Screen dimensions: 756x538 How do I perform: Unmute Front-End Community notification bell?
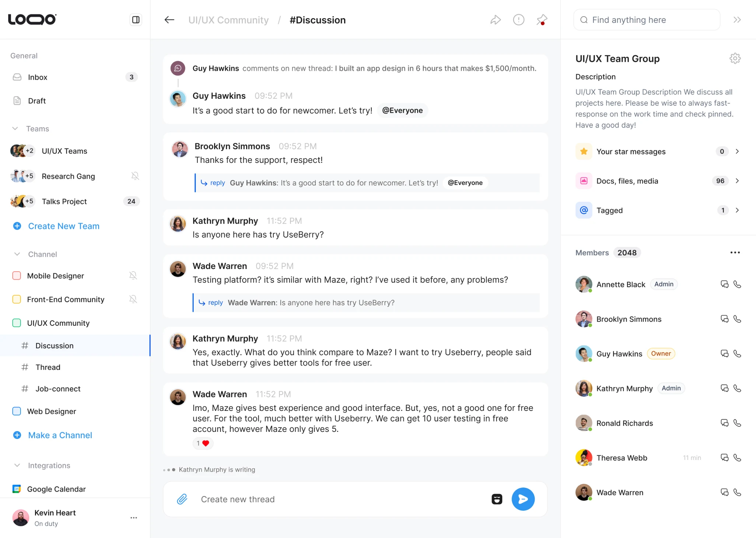point(133,299)
